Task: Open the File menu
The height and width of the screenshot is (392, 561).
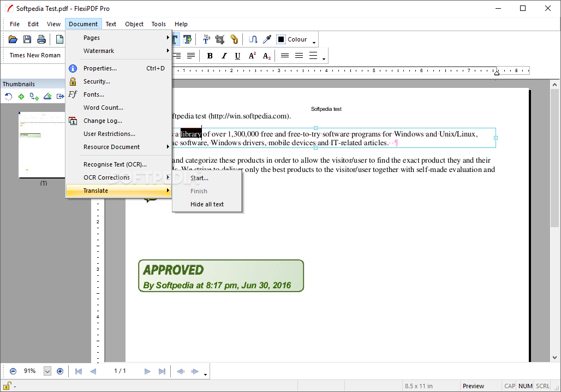Action: coord(15,24)
